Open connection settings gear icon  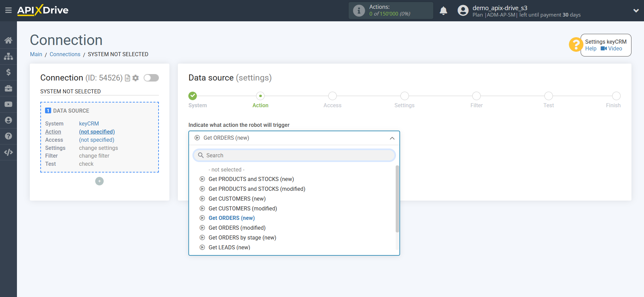(136, 78)
